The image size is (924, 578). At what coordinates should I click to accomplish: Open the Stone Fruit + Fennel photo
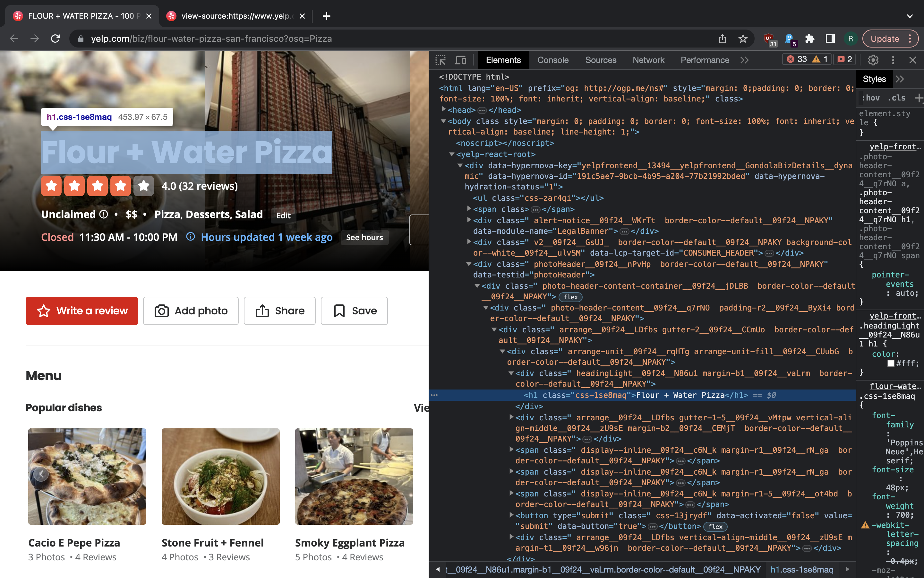click(x=221, y=476)
